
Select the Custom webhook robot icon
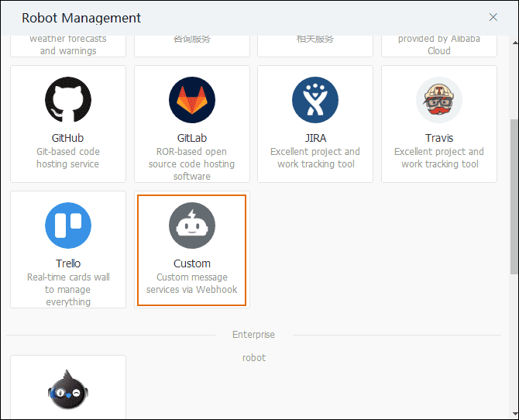[191, 225]
